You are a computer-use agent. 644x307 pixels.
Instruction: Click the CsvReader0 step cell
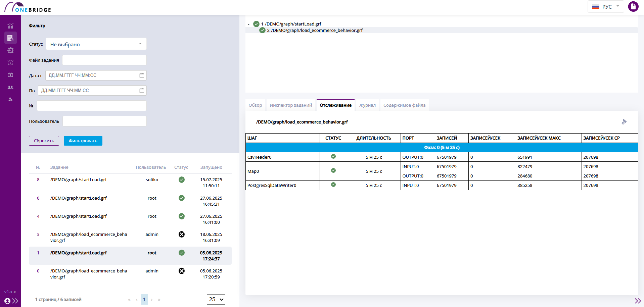pos(283,157)
